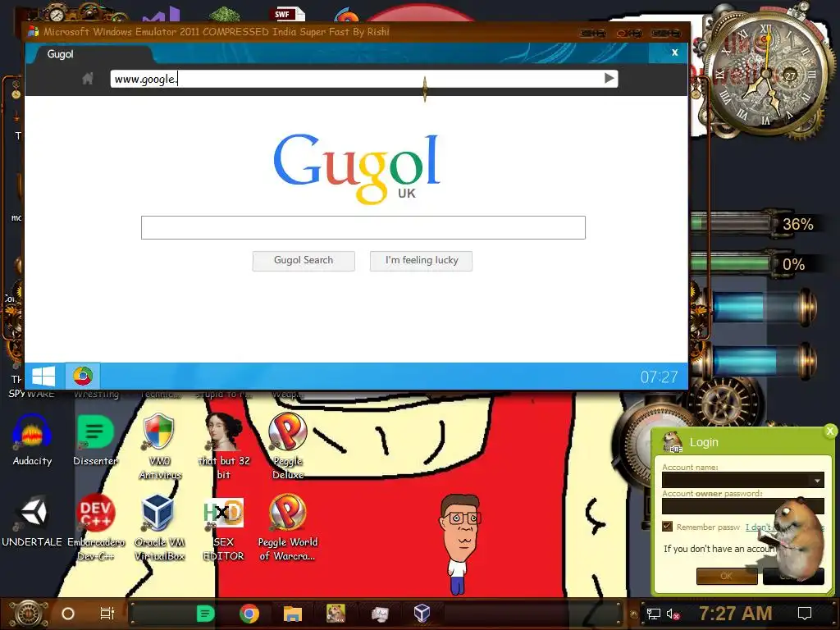Click the Hank Hill figure on desktop
Screen dimensions: 840x630
point(459,544)
